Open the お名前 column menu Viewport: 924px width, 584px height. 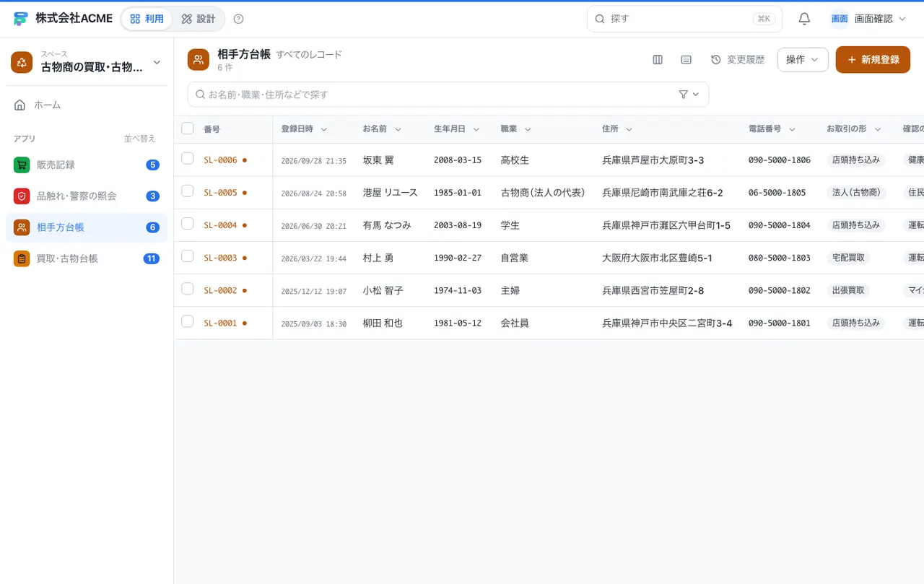[398, 129]
